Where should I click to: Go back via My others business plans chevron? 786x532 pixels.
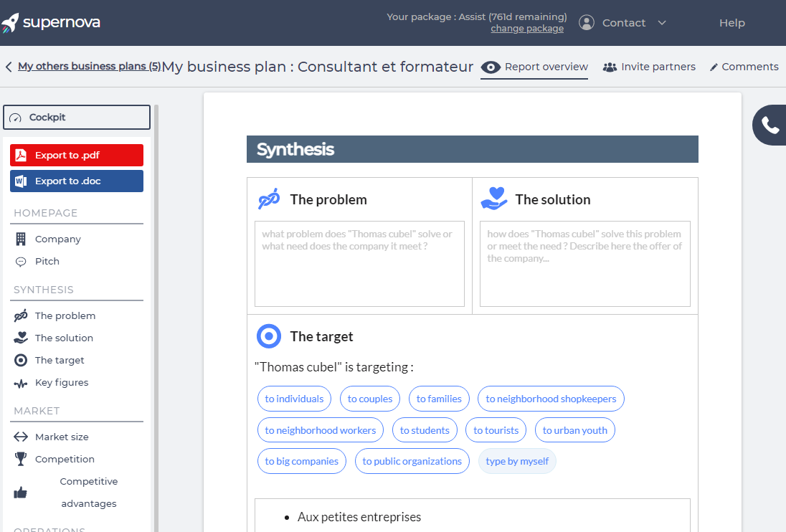click(9, 67)
